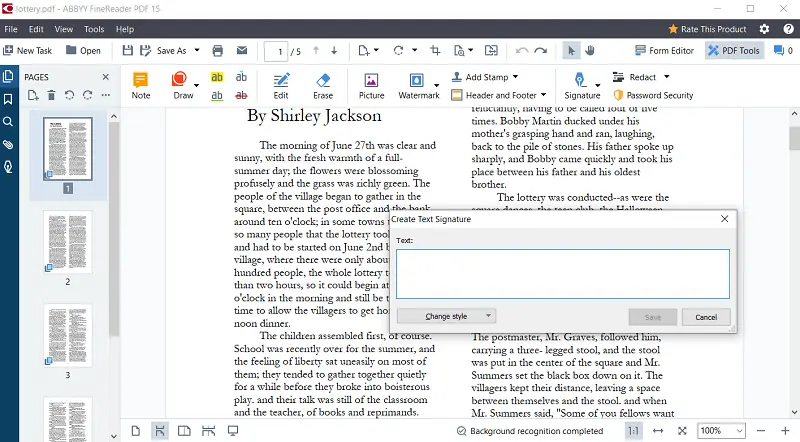Open the Tools menu
Screen dimensions: 800x442
pos(94,29)
